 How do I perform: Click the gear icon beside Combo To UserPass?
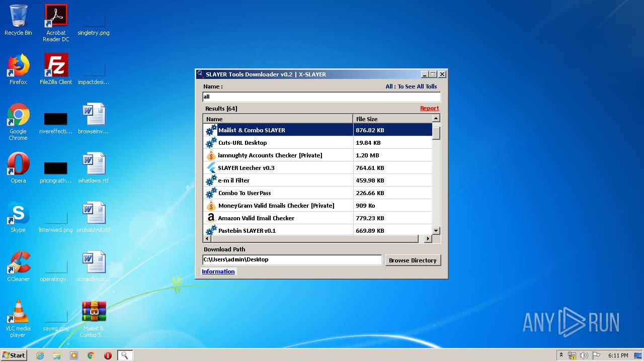coord(211,193)
